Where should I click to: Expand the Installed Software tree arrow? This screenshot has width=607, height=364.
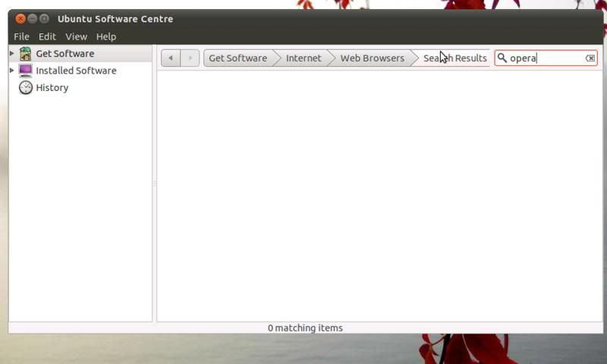(x=12, y=71)
